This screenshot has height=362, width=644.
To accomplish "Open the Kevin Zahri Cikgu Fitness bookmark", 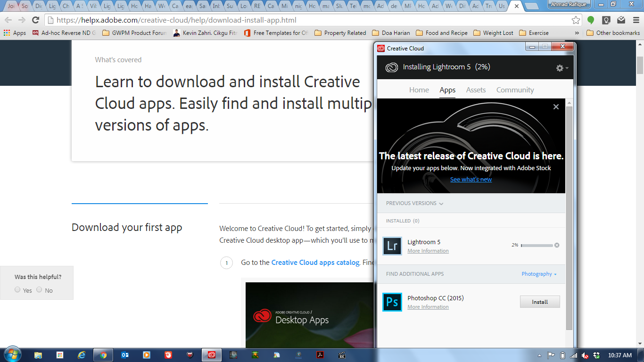I will pyautogui.click(x=205, y=33).
